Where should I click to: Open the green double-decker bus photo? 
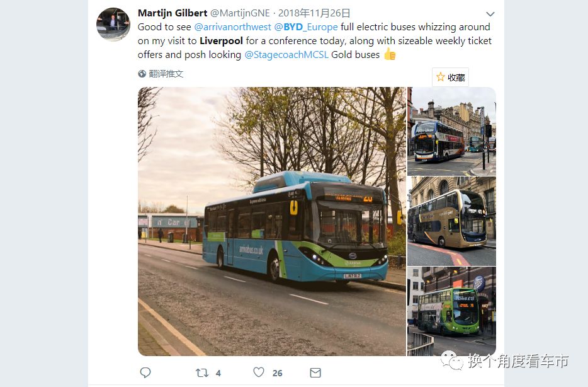pos(451,311)
